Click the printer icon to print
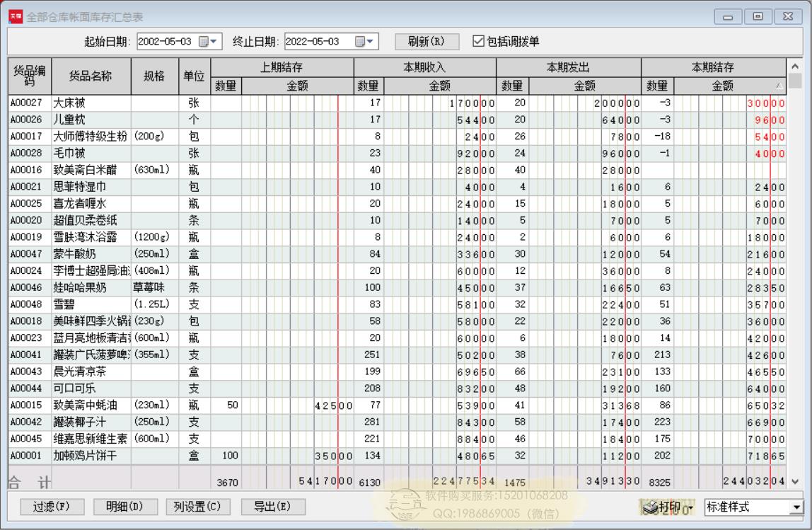Screen dimensions: 812x530 651,507
